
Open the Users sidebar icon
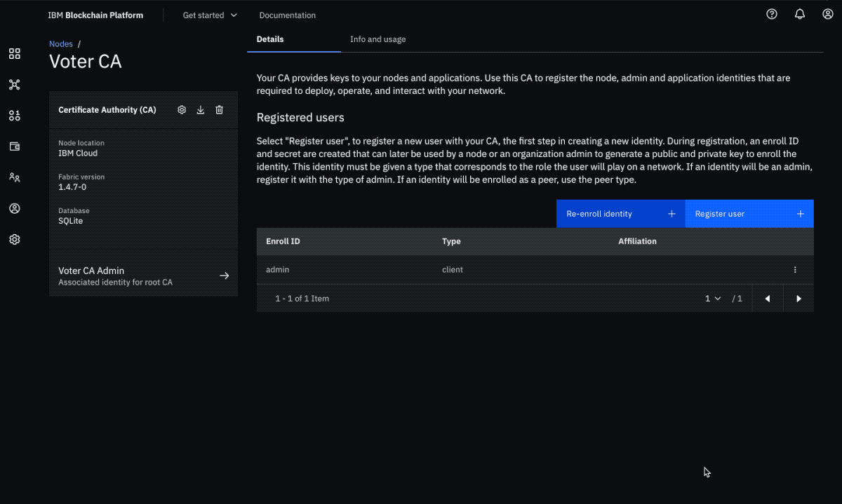(x=14, y=208)
